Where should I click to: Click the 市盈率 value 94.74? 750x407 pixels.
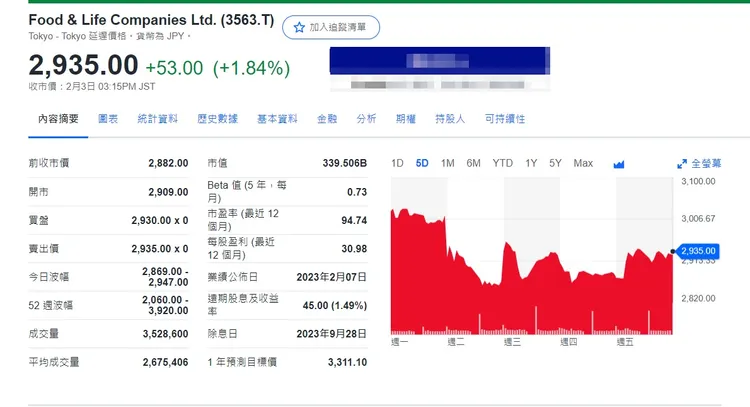(x=354, y=220)
